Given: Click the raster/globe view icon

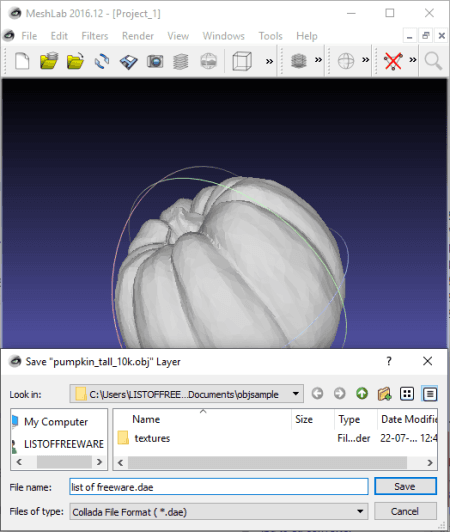Looking at the screenshot, I should tap(208, 61).
